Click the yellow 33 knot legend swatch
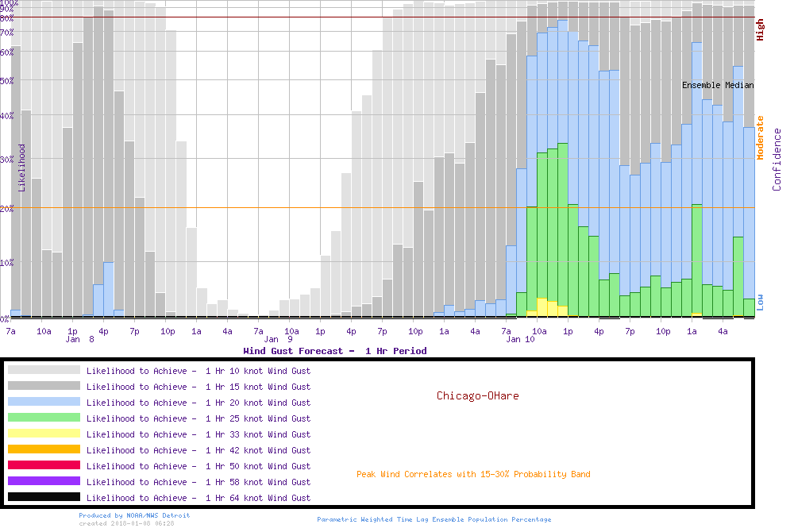 point(44,434)
